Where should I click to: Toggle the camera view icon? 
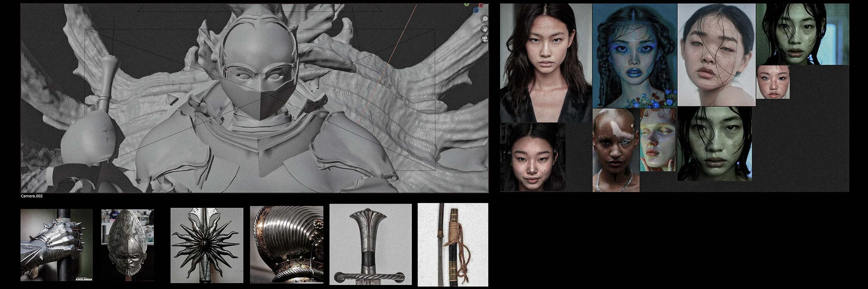[x=484, y=39]
